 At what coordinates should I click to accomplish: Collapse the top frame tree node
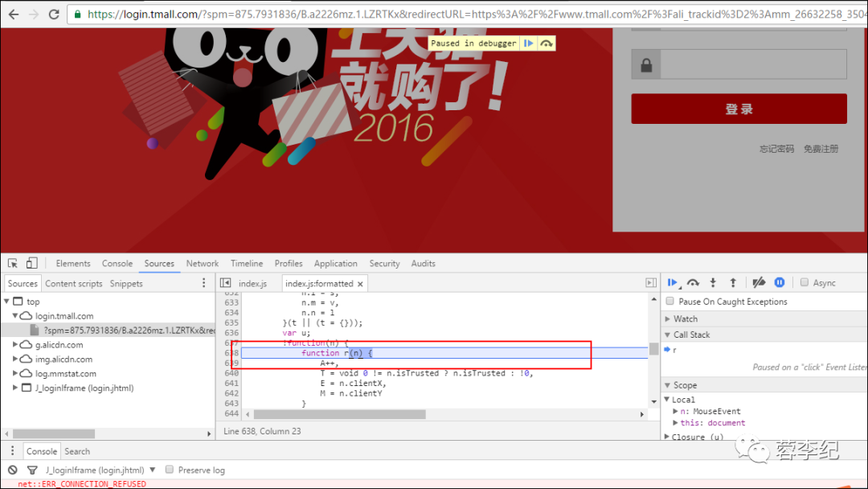[x=6, y=302]
